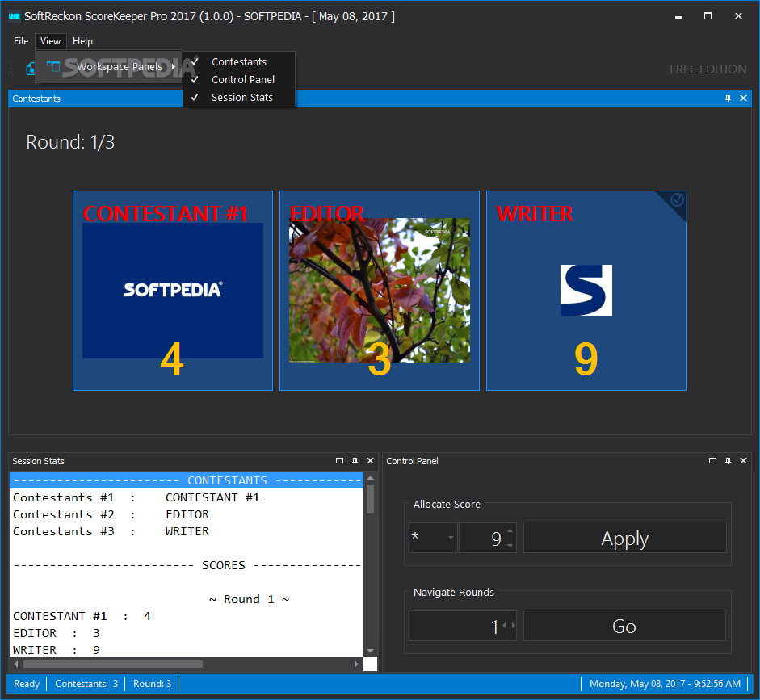
Task: Click the FREE EDITION label
Action: click(x=708, y=69)
